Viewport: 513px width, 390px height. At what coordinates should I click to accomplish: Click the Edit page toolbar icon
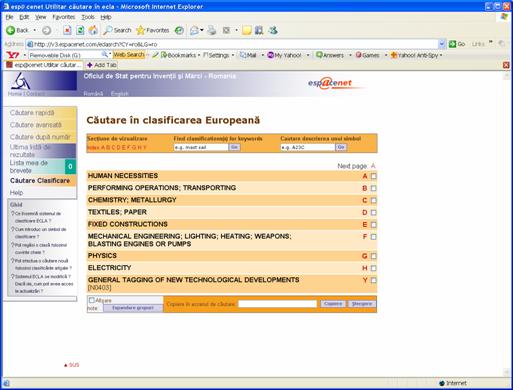tap(226, 30)
